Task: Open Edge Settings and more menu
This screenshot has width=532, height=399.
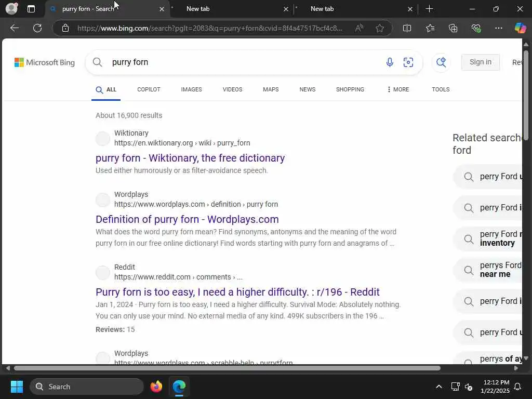Action: click(x=498, y=28)
